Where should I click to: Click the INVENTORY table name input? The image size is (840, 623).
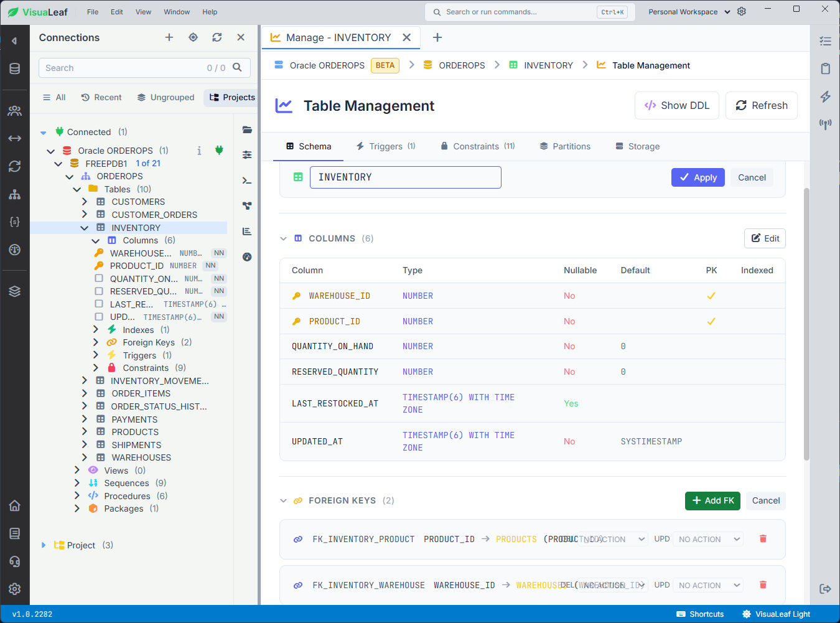click(406, 177)
